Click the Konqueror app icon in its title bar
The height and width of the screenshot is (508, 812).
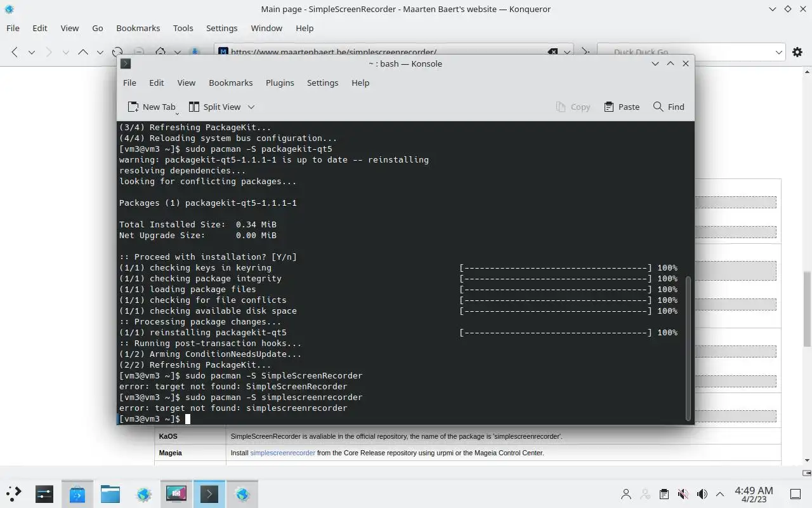tap(9, 9)
